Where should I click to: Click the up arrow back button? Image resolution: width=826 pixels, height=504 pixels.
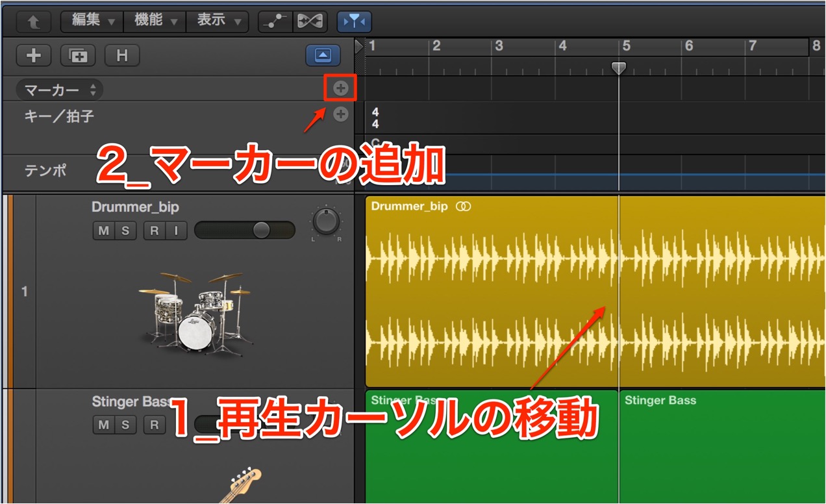(33, 22)
